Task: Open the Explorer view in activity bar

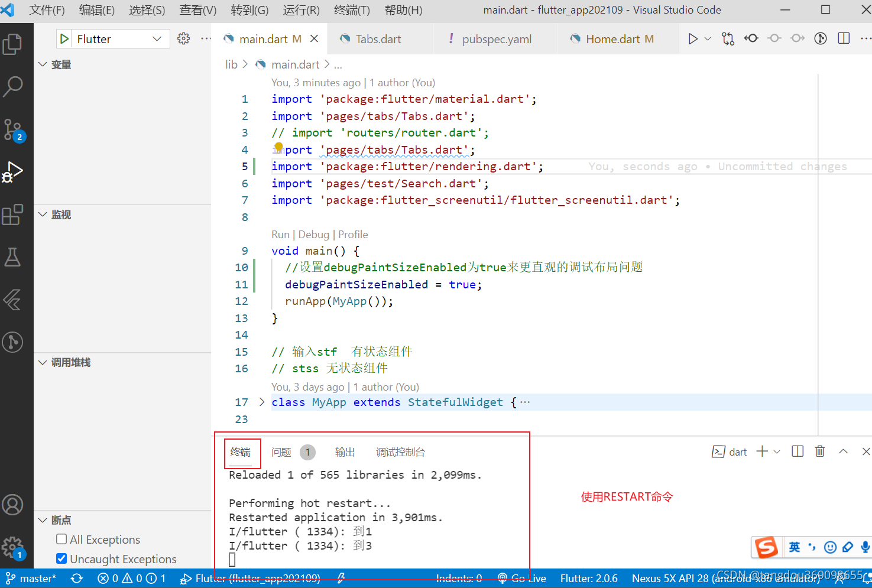Action: [x=12, y=44]
